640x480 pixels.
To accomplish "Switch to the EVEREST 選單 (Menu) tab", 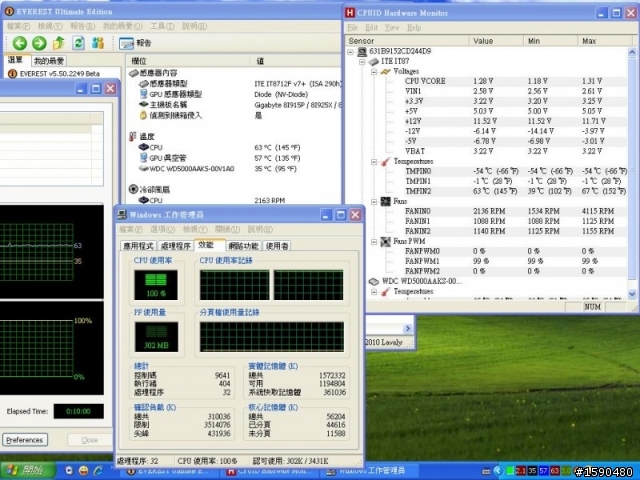I will (x=16, y=60).
